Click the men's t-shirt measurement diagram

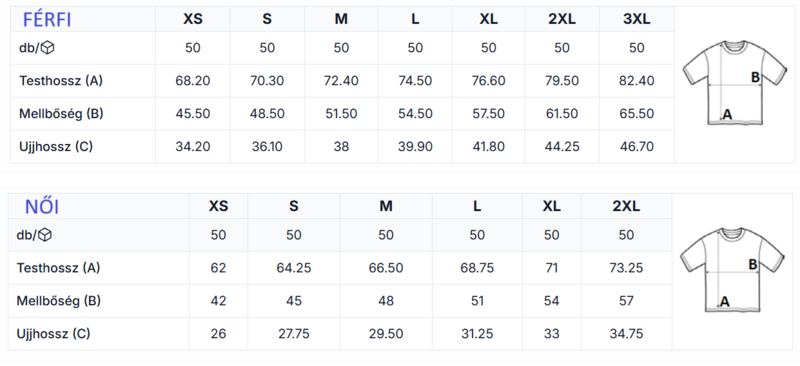pyautogui.click(x=732, y=82)
